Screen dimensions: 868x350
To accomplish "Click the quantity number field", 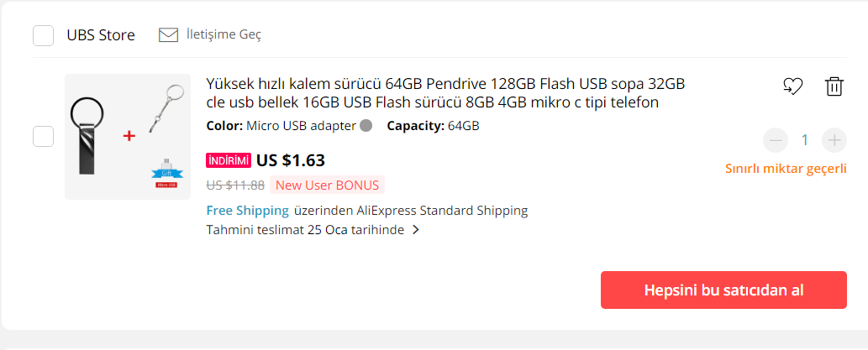I will point(804,140).
